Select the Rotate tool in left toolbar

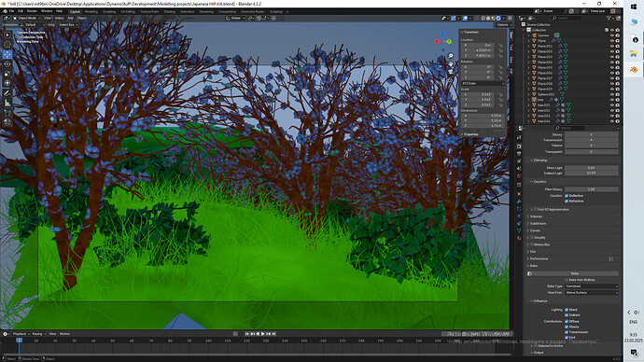pos(7,64)
